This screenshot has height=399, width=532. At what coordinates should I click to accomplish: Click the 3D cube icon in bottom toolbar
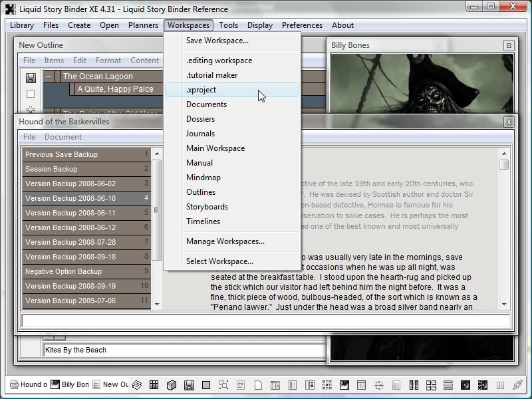[x=171, y=385]
